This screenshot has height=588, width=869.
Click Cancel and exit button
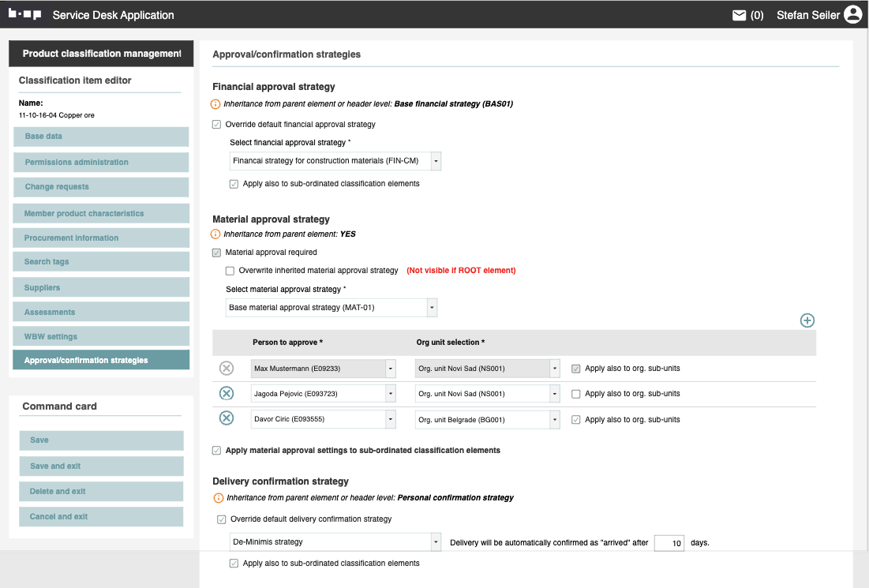[101, 517]
